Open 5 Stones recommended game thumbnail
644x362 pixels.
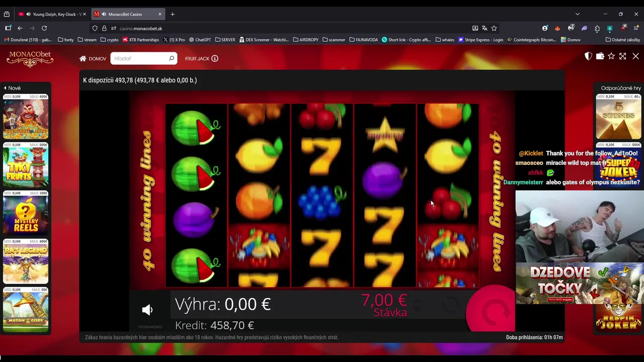click(618, 117)
